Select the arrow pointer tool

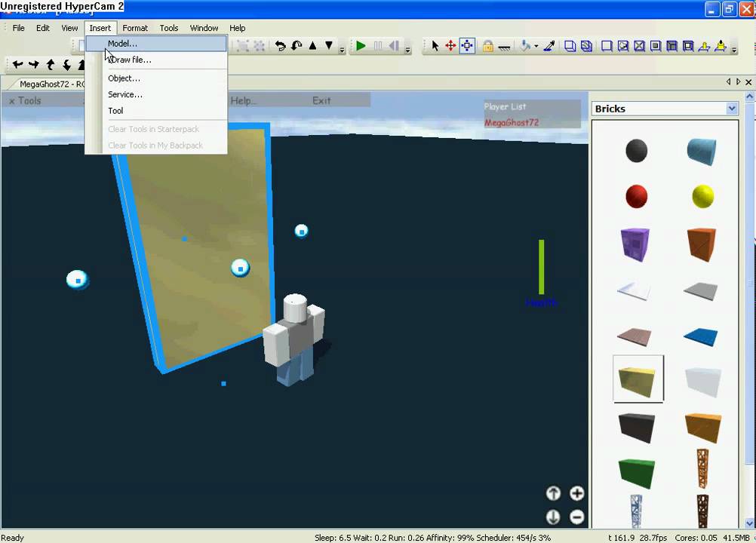(435, 46)
